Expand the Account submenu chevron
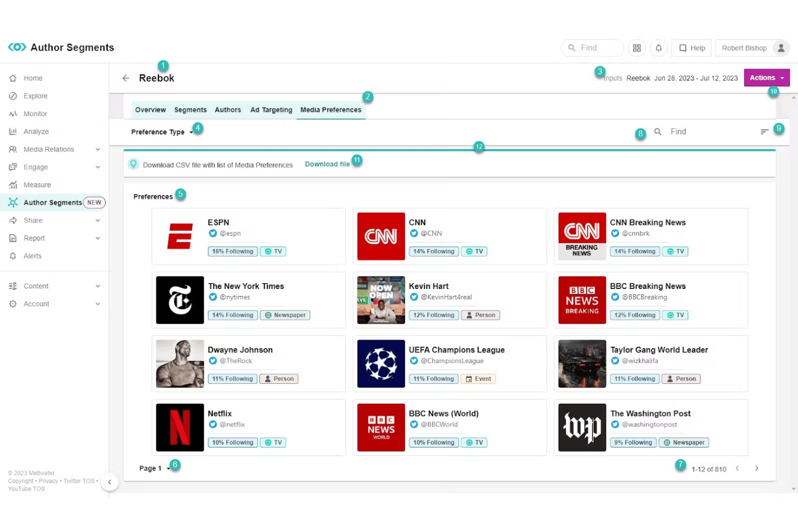Screen dimensions: 798x532 tap(98, 304)
